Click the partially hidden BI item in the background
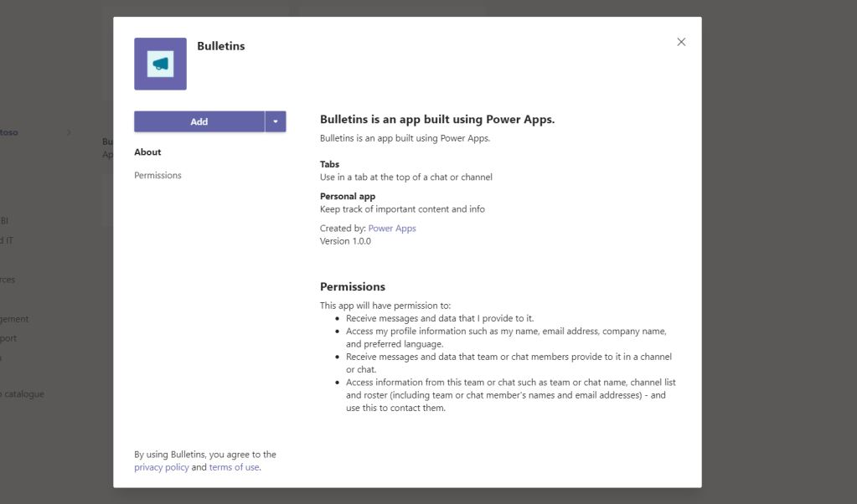Screen dimensions: 857x504 click(x=4, y=221)
